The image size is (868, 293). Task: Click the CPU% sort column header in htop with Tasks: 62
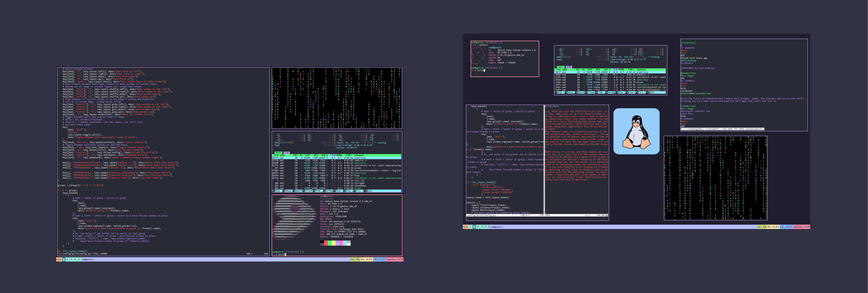click(333, 155)
